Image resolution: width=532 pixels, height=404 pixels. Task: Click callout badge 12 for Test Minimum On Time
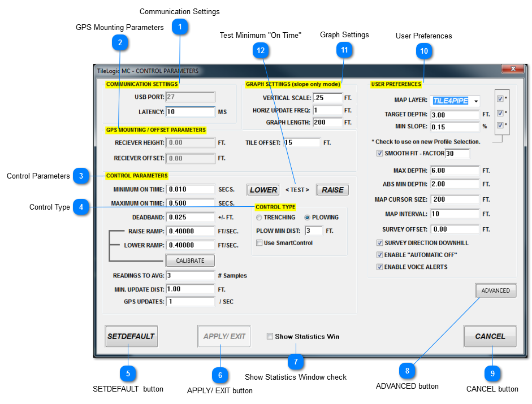pos(261,50)
